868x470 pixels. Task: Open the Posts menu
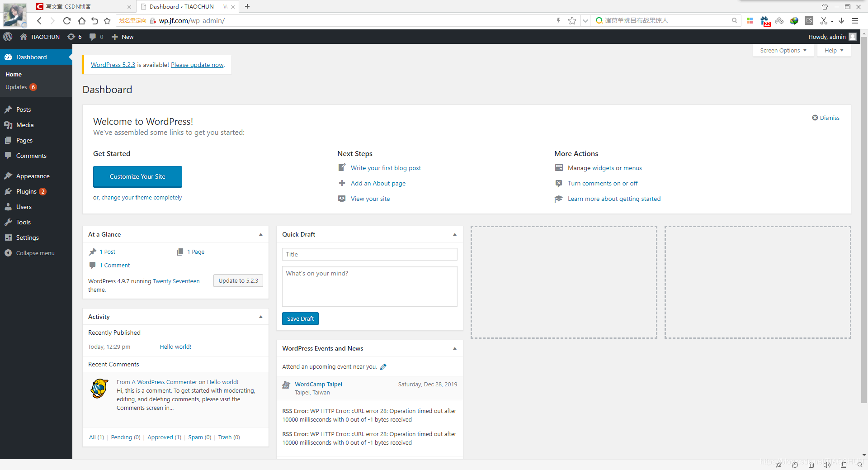coord(36,109)
